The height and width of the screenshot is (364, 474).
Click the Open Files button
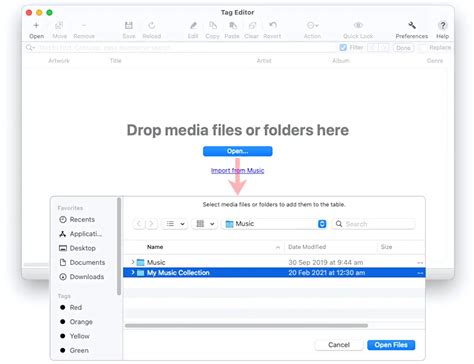coord(391,345)
